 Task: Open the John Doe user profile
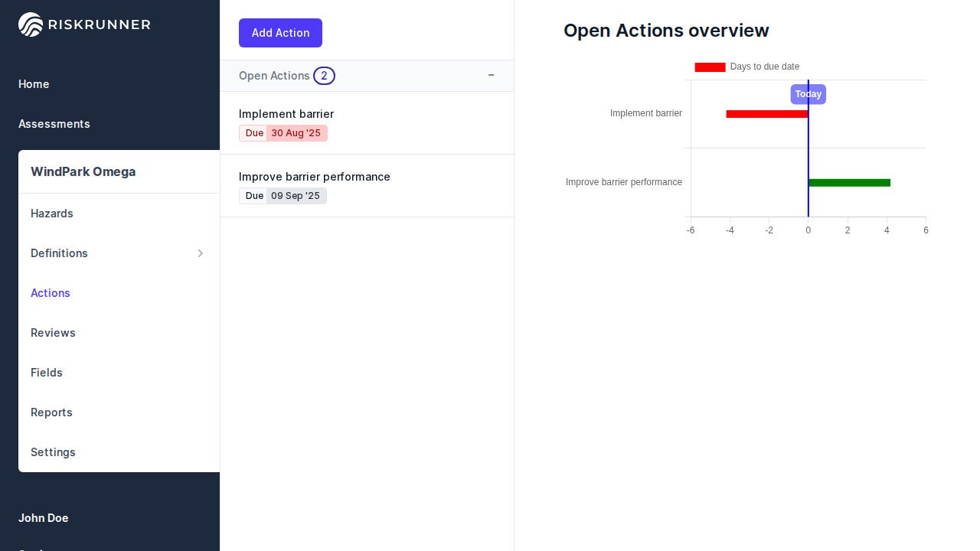[44, 518]
